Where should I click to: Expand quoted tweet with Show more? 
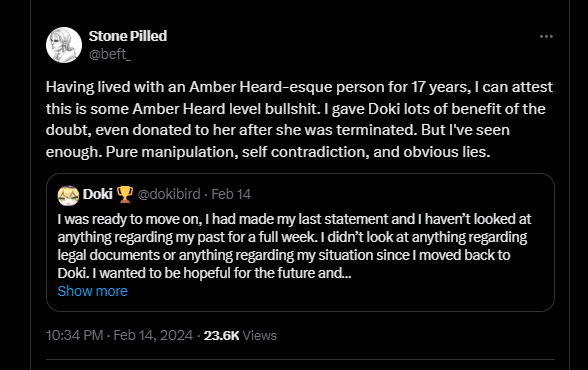click(x=92, y=291)
